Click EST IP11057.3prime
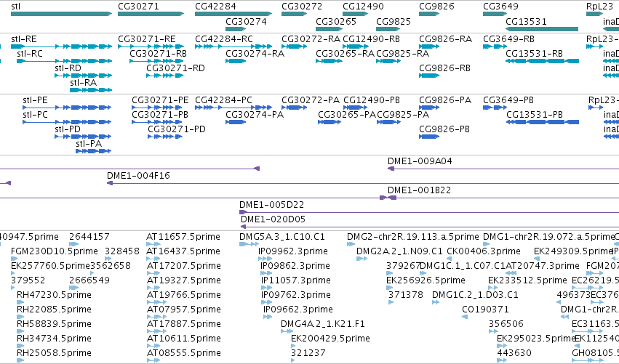 pyautogui.click(x=296, y=280)
